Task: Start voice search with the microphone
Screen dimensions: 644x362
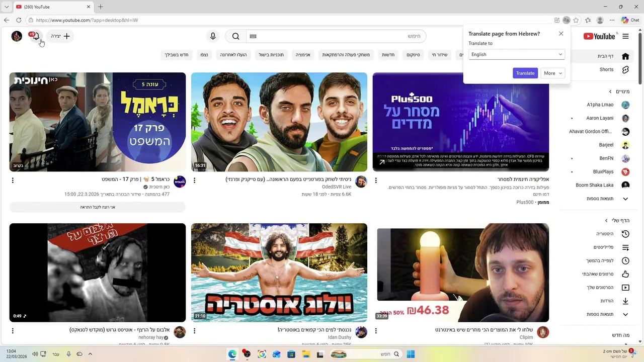Action: click(213, 36)
